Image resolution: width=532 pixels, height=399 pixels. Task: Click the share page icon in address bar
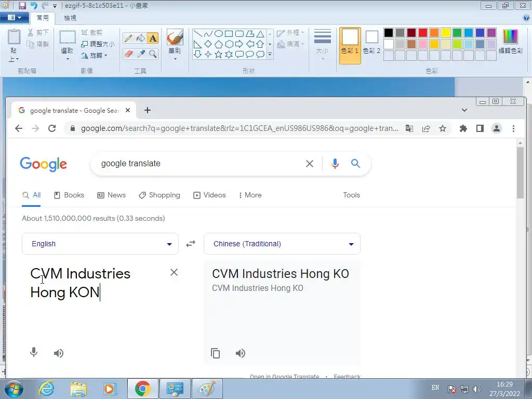(x=426, y=128)
